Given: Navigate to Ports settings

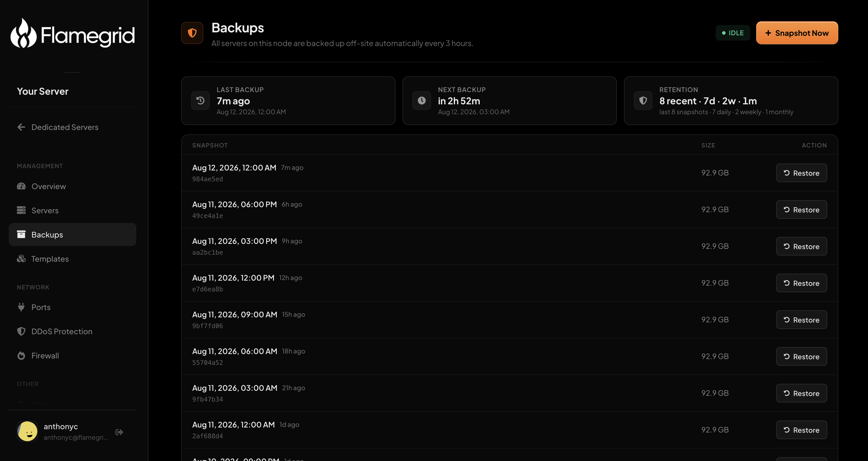Looking at the screenshot, I should 73,307.
